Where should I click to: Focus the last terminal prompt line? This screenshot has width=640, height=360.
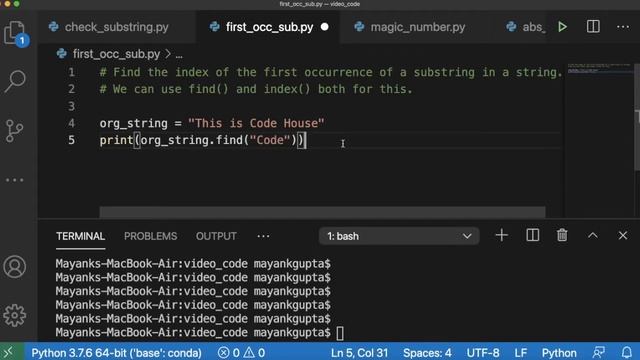200,333
